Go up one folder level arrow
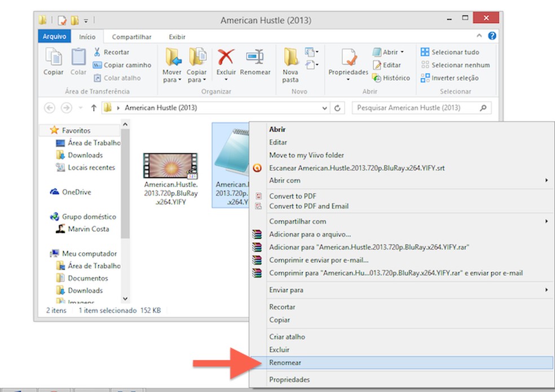 (94, 108)
